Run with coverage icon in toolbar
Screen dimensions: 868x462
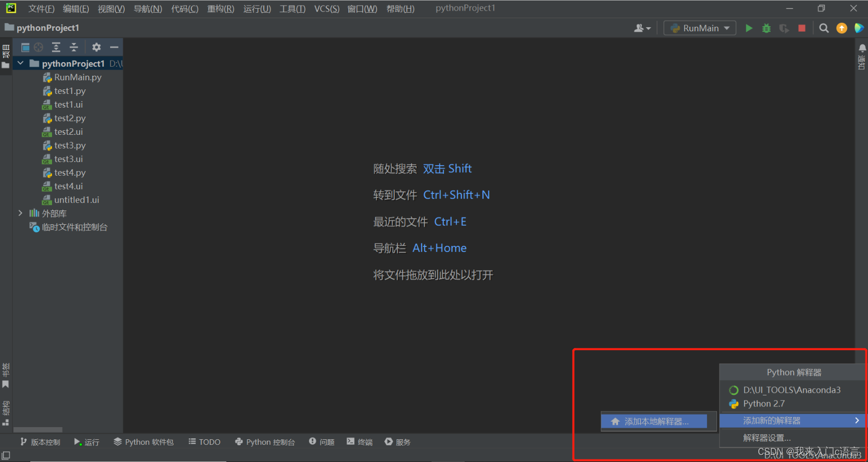click(x=784, y=28)
